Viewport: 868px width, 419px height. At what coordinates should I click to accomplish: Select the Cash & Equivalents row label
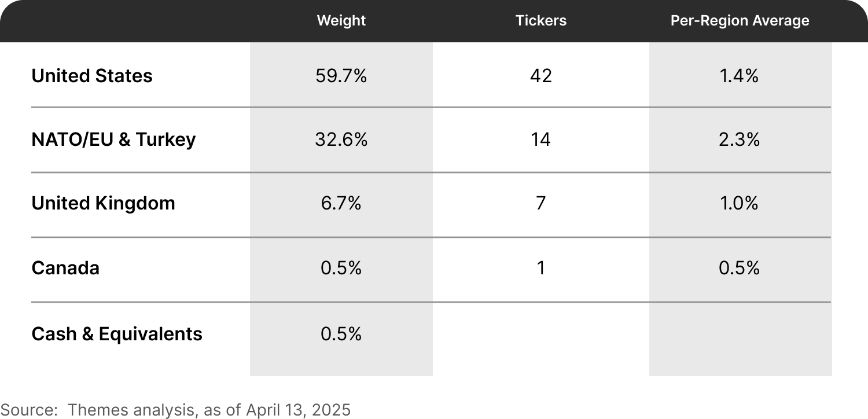point(117,334)
